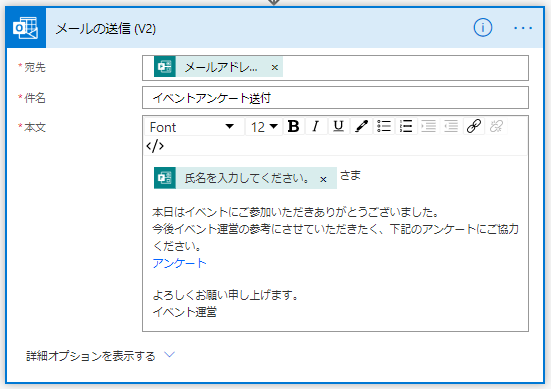Remove the メールアドレ... token from 宛先
This screenshot has width=551, height=389.
[275, 67]
